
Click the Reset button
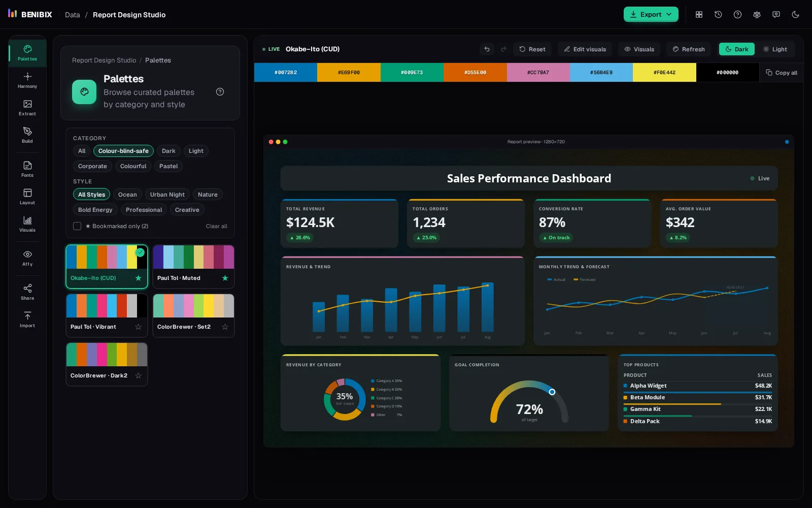tap(532, 49)
